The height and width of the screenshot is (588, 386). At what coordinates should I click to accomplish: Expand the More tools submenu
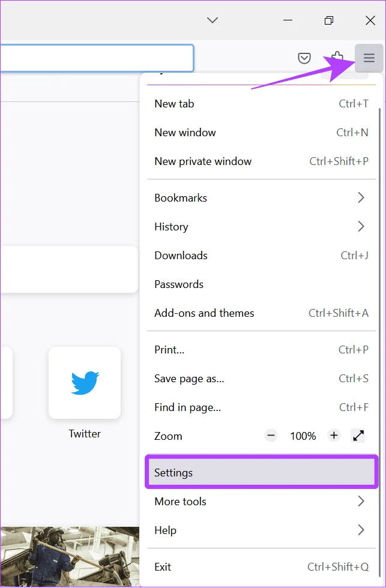coord(262,502)
